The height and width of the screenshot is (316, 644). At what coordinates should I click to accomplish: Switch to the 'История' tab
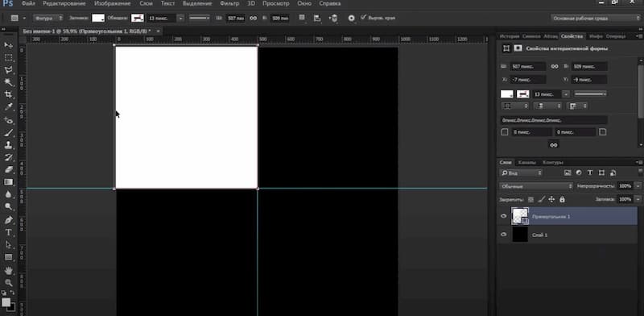(510, 36)
